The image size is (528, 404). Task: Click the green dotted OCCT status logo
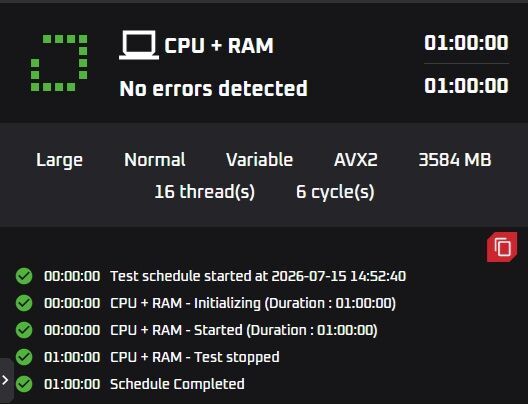click(x=59, y=63)
